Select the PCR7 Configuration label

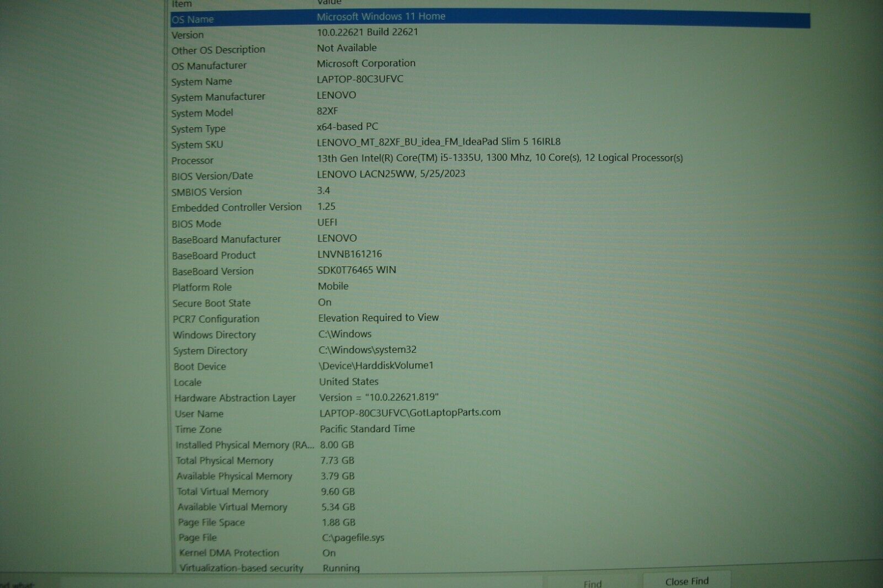216,319
